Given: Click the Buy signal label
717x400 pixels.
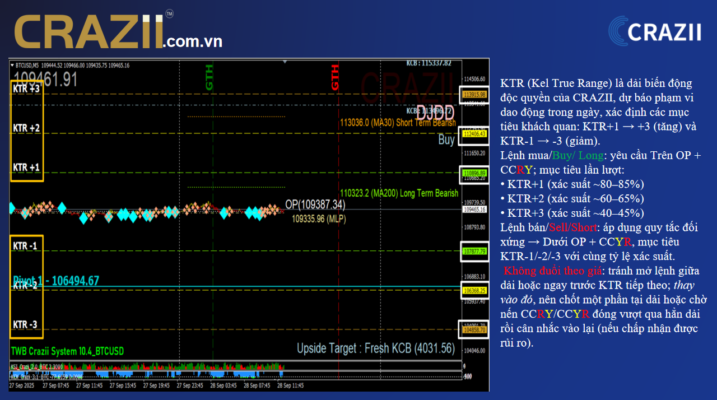Looking at the screenshot, I should pyautogui.click(x=446, y=139).
